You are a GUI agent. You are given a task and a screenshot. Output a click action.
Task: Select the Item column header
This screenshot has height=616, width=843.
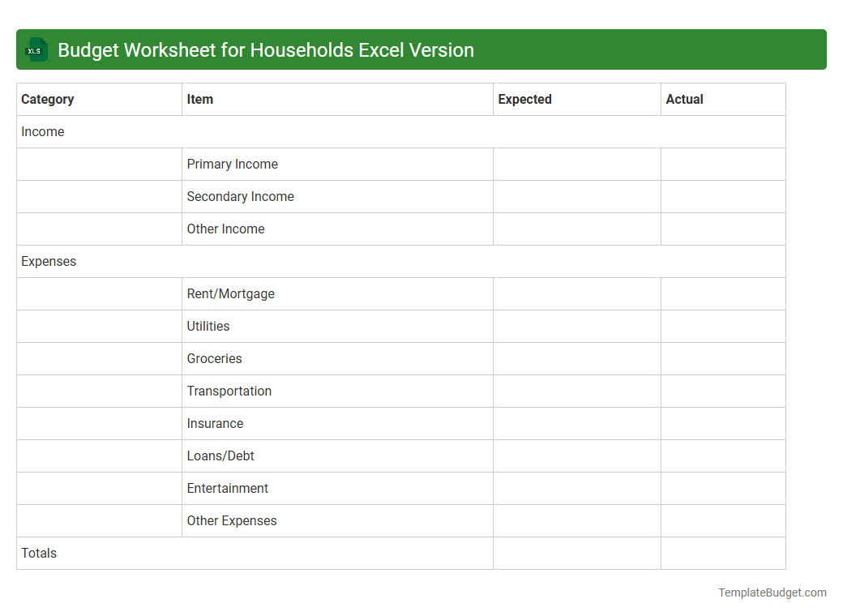[x=199, y=99]
